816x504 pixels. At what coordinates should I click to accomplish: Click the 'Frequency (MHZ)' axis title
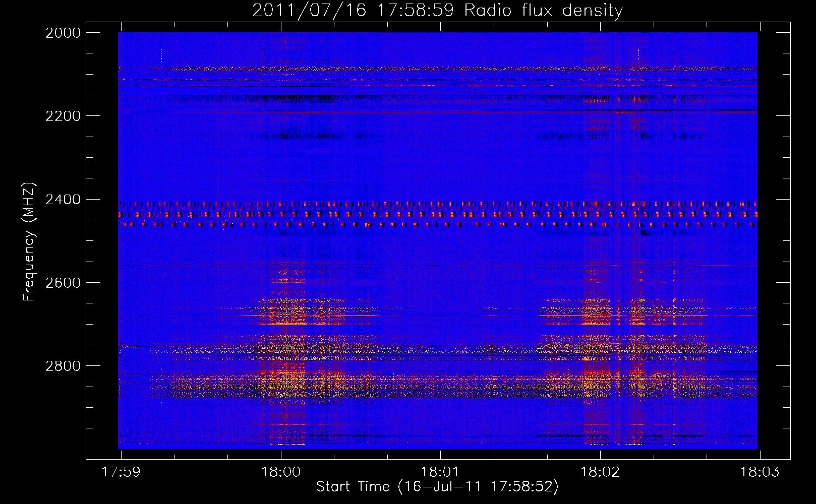[x=29, y=242]
